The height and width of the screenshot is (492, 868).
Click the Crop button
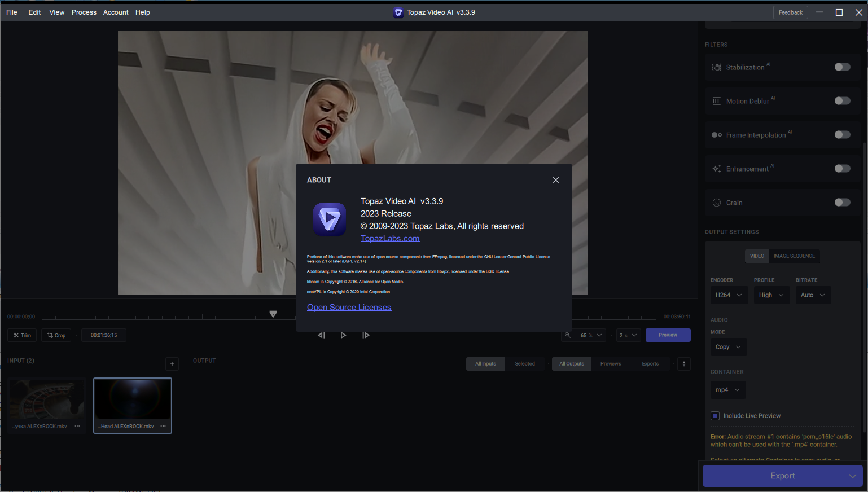(x=56, y=335)
